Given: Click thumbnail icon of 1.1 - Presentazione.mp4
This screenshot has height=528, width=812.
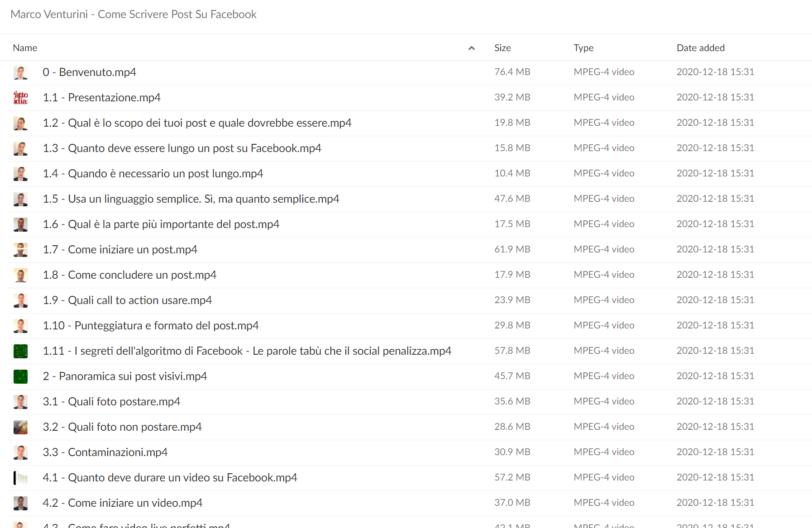Looking at the screenshot, I should (x=20, y=98).
